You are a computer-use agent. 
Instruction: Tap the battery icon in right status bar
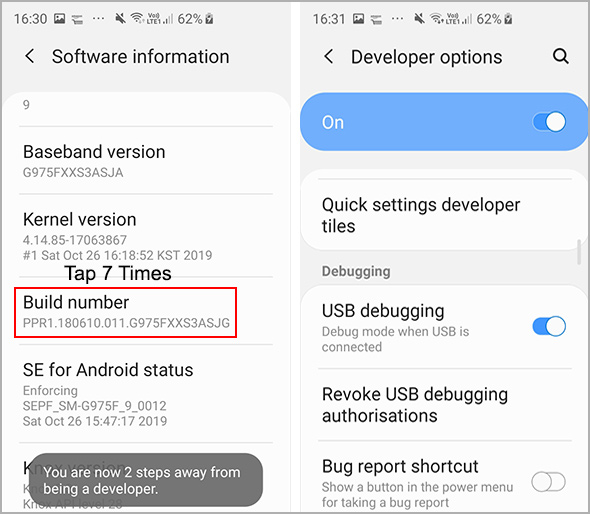[x=508, y=18]
